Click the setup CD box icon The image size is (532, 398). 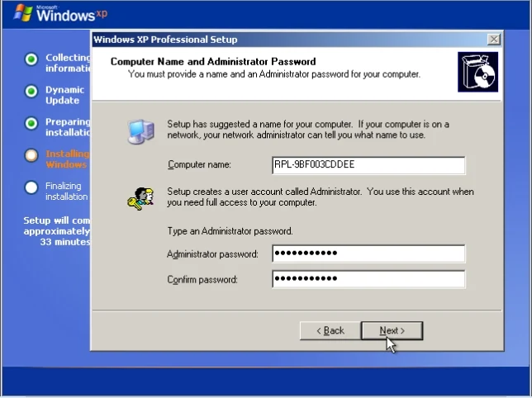click(x=477, y=72)
